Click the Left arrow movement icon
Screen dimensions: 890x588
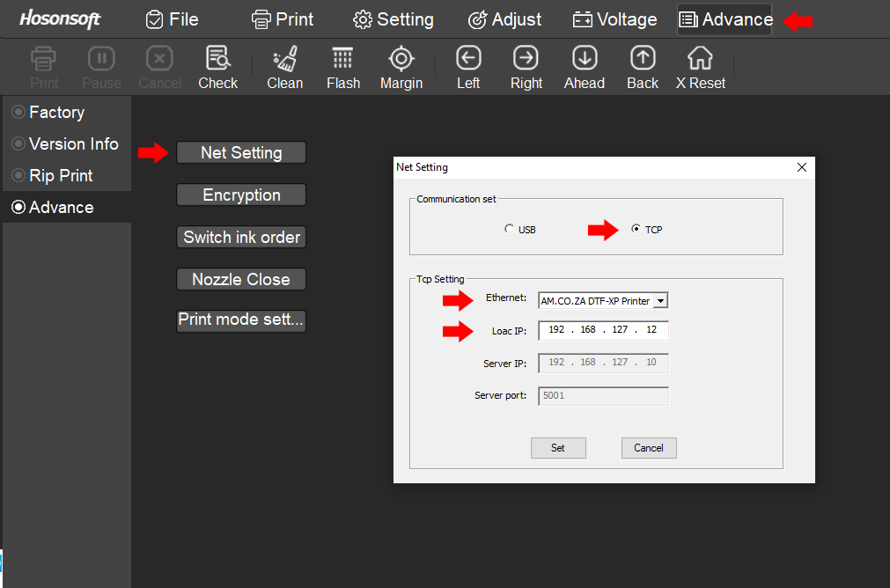coord(467,66)
